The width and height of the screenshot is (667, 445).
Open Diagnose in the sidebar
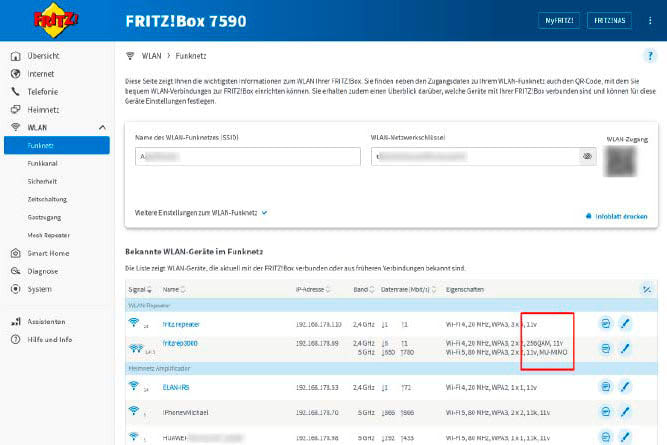pos(43,271)
